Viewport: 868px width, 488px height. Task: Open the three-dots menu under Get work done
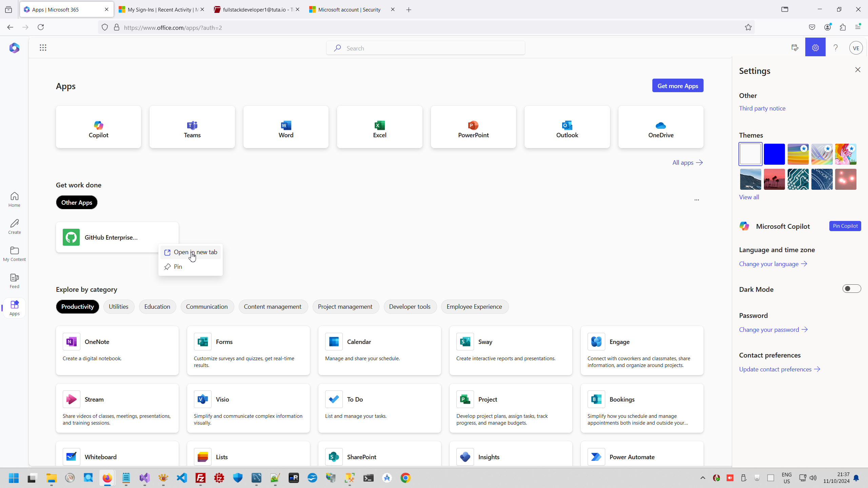point(696,200)
